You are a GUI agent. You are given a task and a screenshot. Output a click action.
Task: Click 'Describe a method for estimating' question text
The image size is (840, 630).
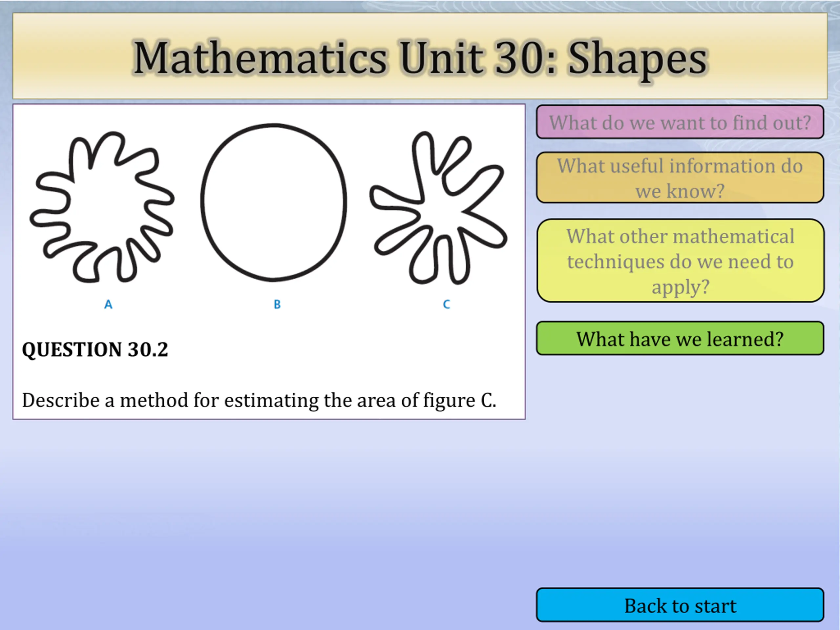coord(259,401)
